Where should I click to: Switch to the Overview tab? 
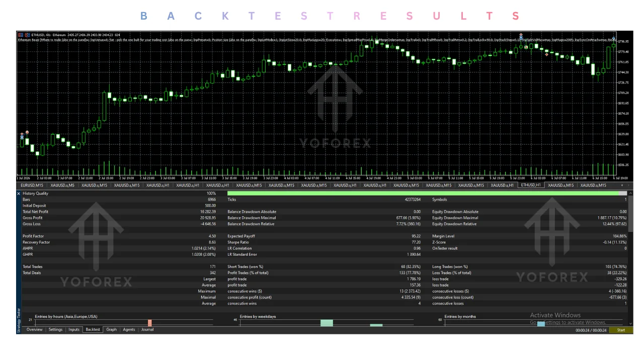(35, 330)
